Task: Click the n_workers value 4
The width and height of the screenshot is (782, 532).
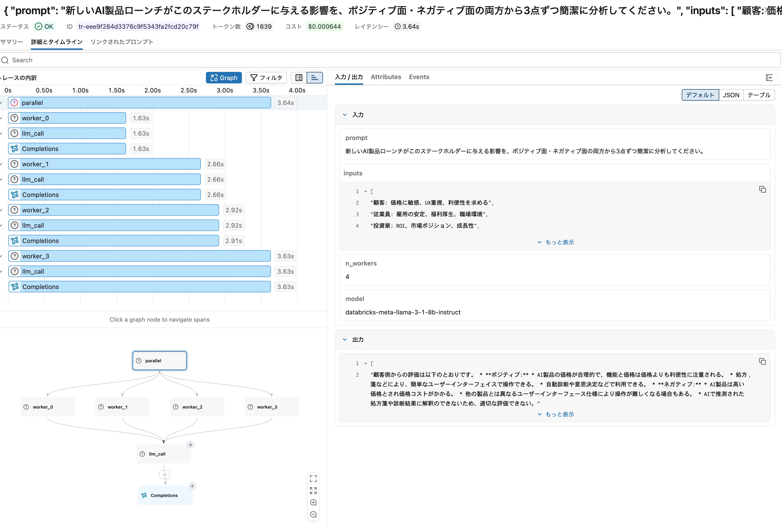Action: pos(347,277)
